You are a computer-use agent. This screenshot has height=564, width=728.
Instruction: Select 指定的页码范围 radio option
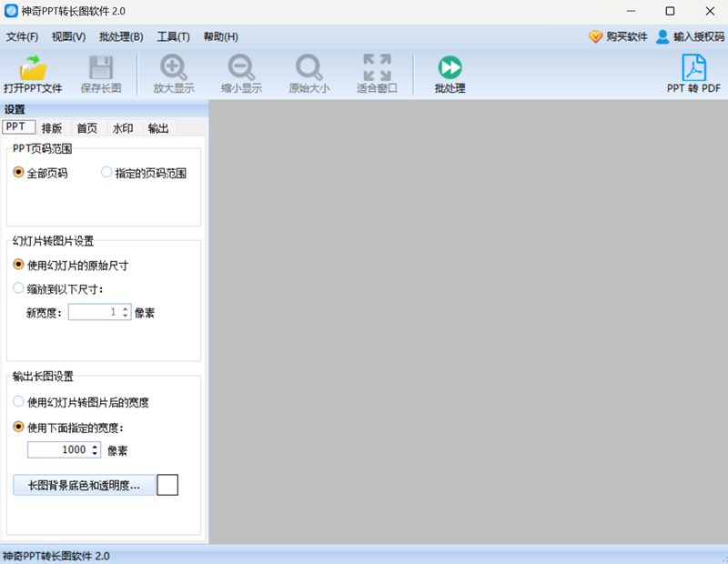point(106,173)
